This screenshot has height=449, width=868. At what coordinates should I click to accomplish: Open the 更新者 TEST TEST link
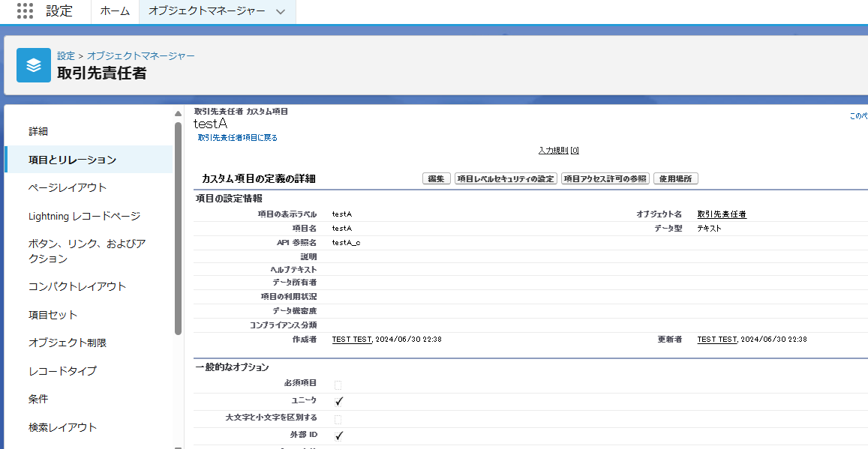click(717, 339)
